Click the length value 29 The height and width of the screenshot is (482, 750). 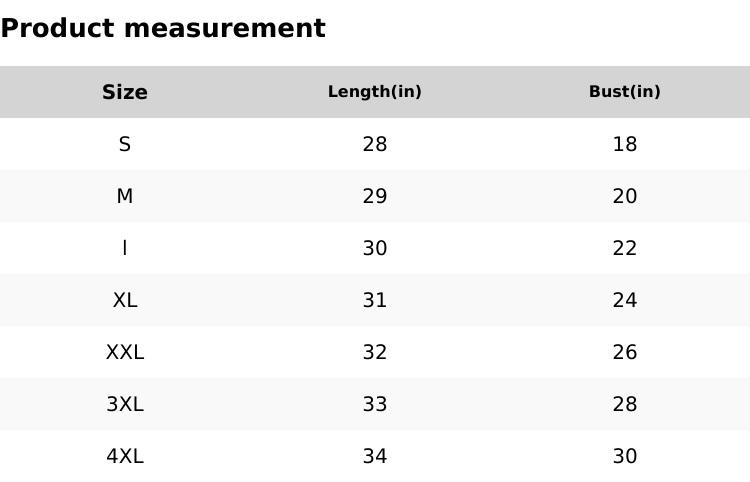pyautogui.click(x=375, y=196)
